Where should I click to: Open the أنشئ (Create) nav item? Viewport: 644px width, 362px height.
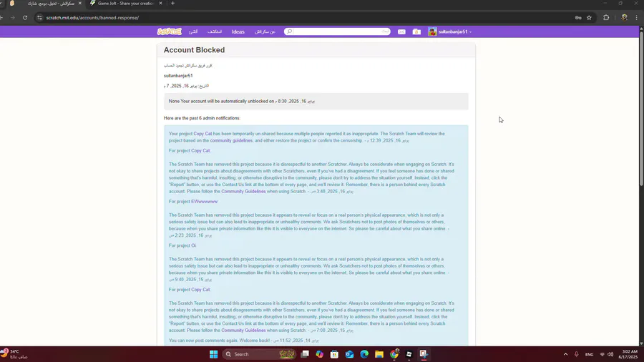pos(193,31)
